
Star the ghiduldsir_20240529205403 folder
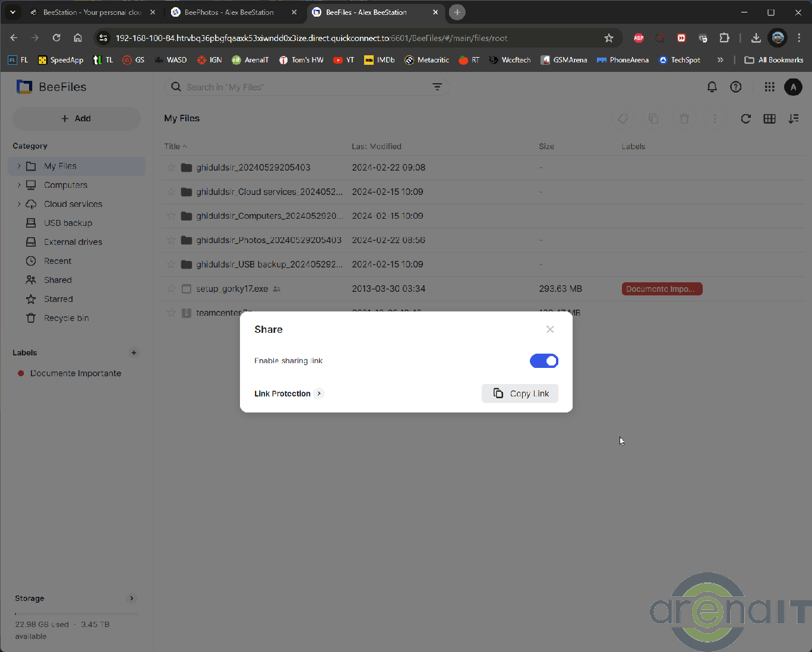point(171,168)
